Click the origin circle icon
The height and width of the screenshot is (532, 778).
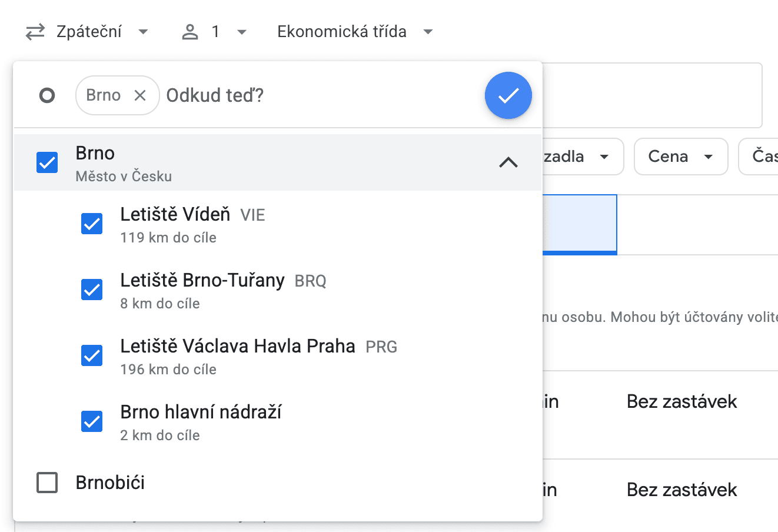pos(47,95)
